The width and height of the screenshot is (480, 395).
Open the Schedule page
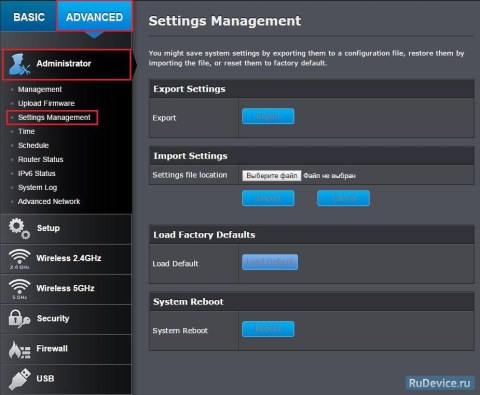click(x=33, y=145)
